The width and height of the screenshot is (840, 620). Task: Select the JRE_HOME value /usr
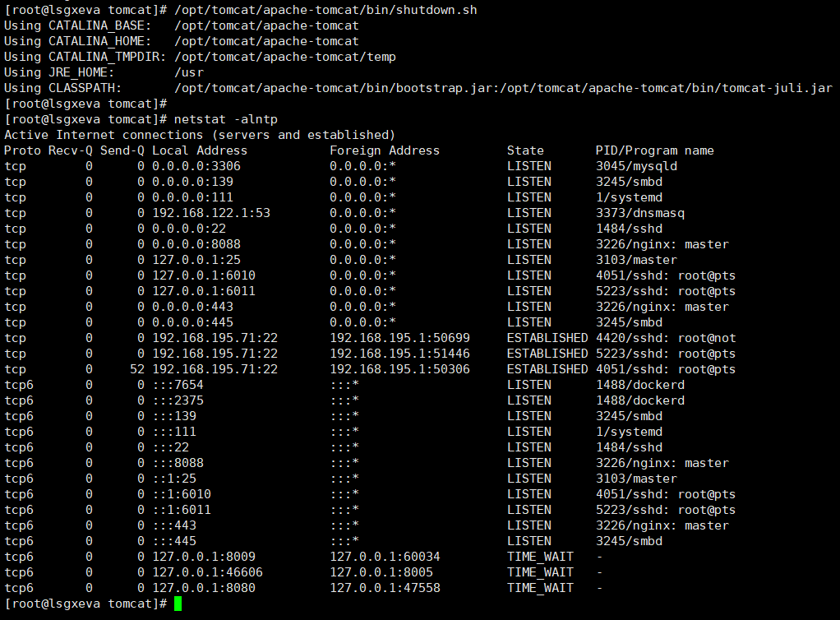(189, 72)
